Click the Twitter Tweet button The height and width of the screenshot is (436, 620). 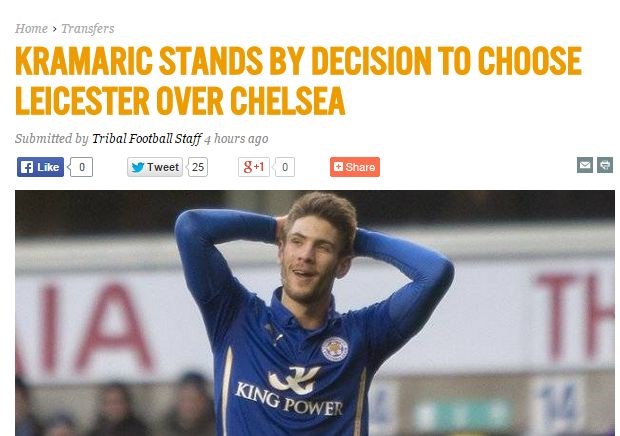(x=155, y=167)
